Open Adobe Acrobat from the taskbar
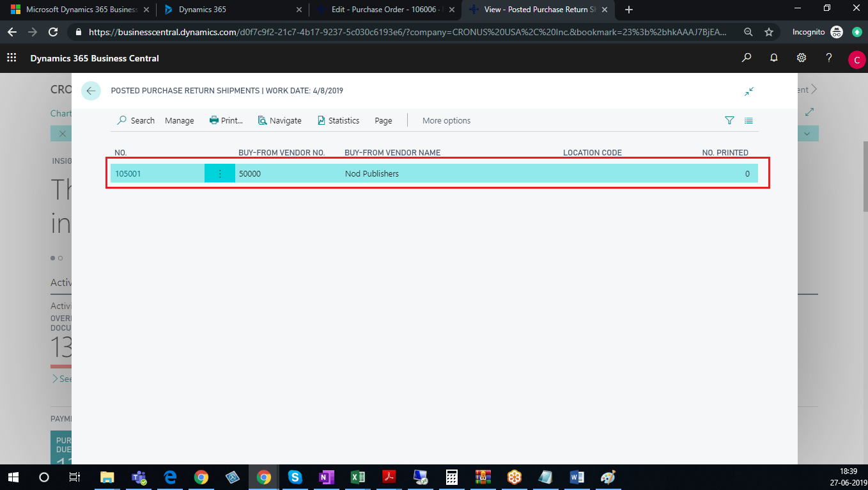 (389, 477)
